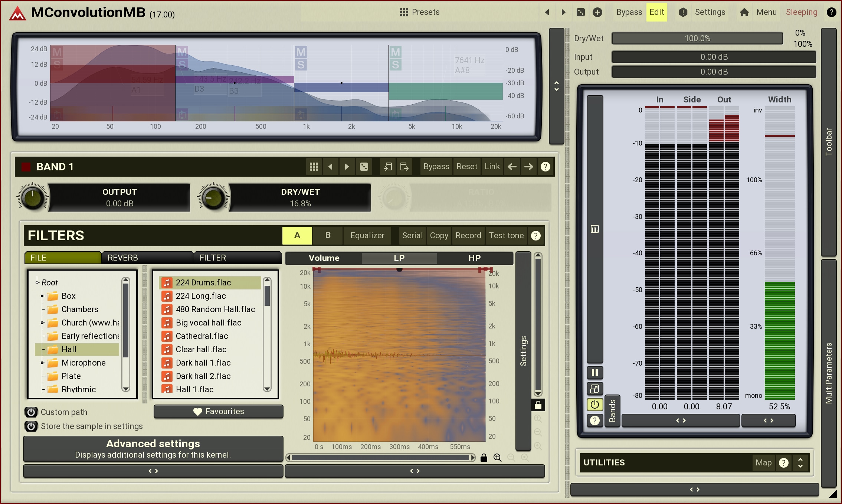
Task: Click the random preset dice icon in the top bar
Action: pos(580,12)
